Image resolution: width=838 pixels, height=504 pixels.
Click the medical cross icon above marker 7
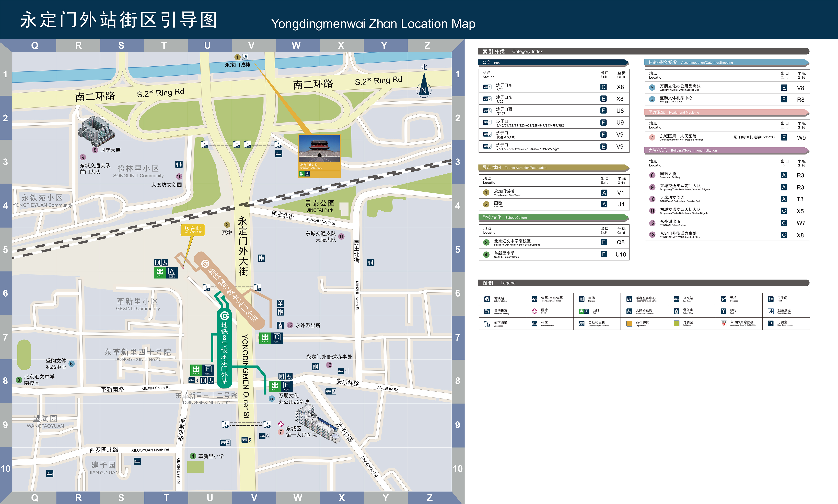[281, 424]
